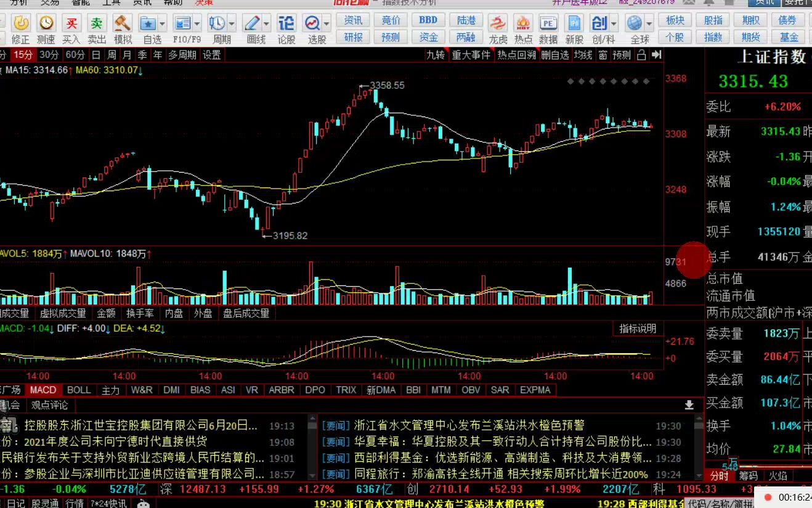Click the 两融 toolbar button
The image size is (812, 508).
point(466,36)
